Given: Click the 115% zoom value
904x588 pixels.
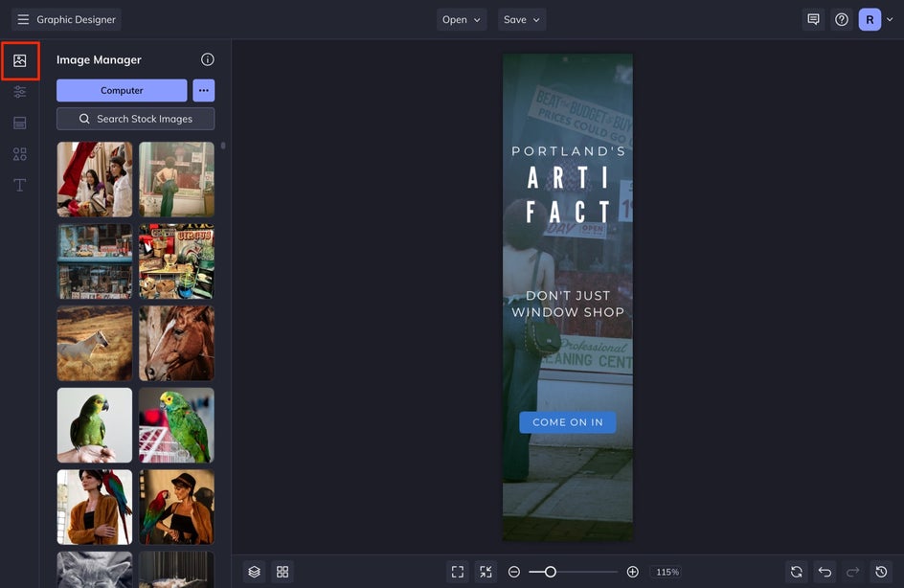Looking at the screenshot, I should coord(667,572).
